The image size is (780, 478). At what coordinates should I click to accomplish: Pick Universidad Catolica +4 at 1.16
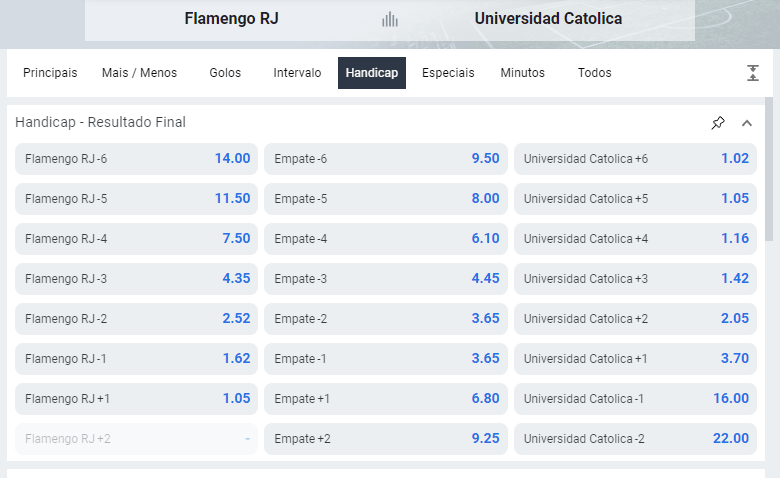[x=635, y=239]
